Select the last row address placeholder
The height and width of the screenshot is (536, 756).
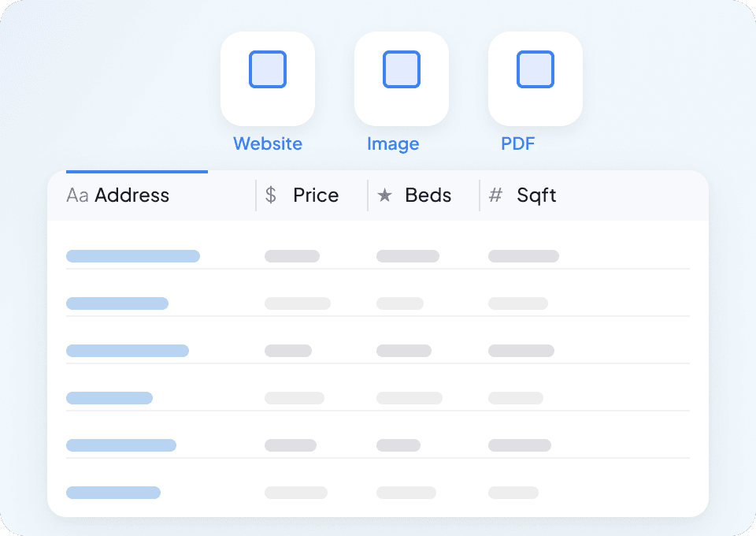(113, 493)
